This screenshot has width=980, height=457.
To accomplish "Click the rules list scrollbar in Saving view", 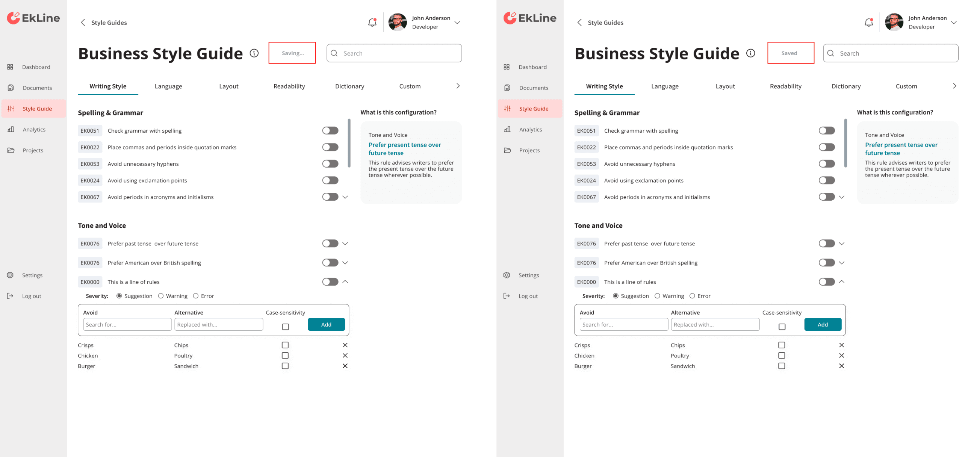I will click(349, 143).
